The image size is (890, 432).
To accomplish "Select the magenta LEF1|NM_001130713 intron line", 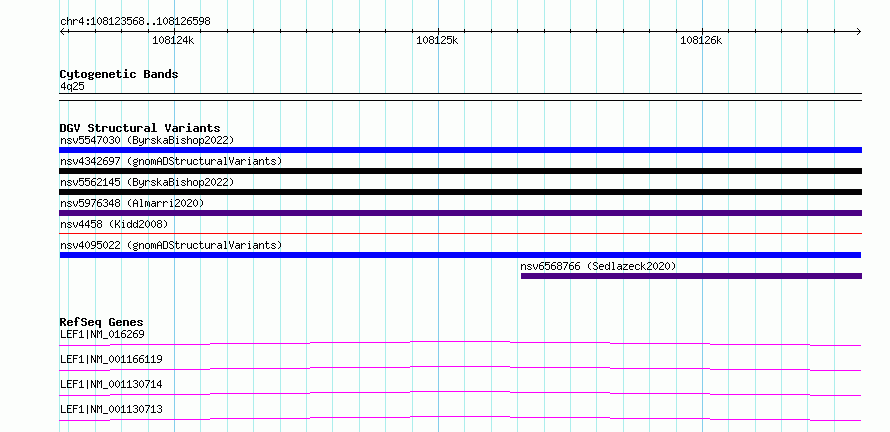I will click(460, 418).
